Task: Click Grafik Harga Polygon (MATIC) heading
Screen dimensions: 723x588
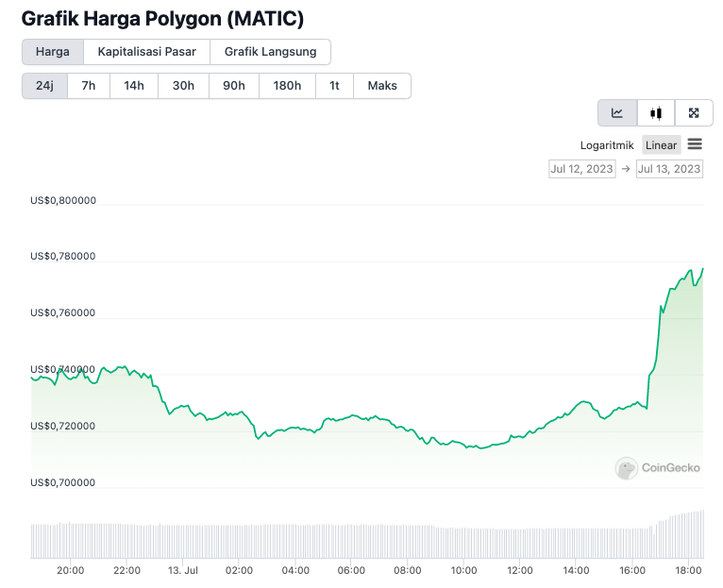Action: [162, 19]
